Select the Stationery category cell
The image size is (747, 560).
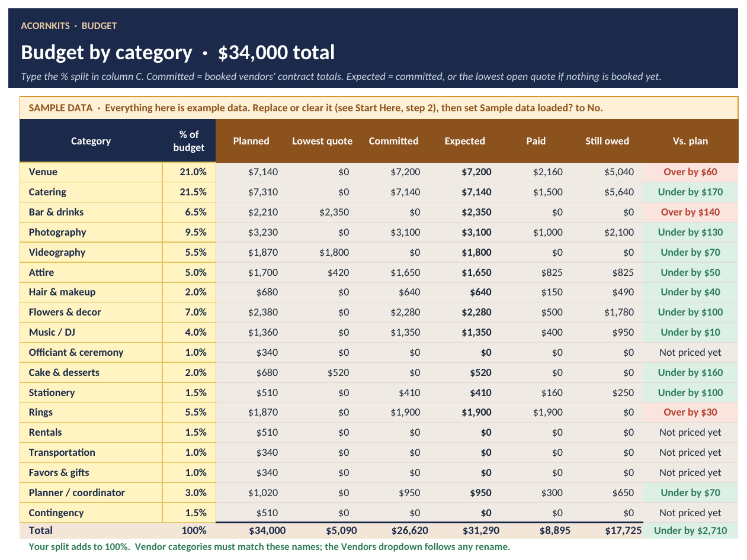pyautogui.click(x=91, y=392)
